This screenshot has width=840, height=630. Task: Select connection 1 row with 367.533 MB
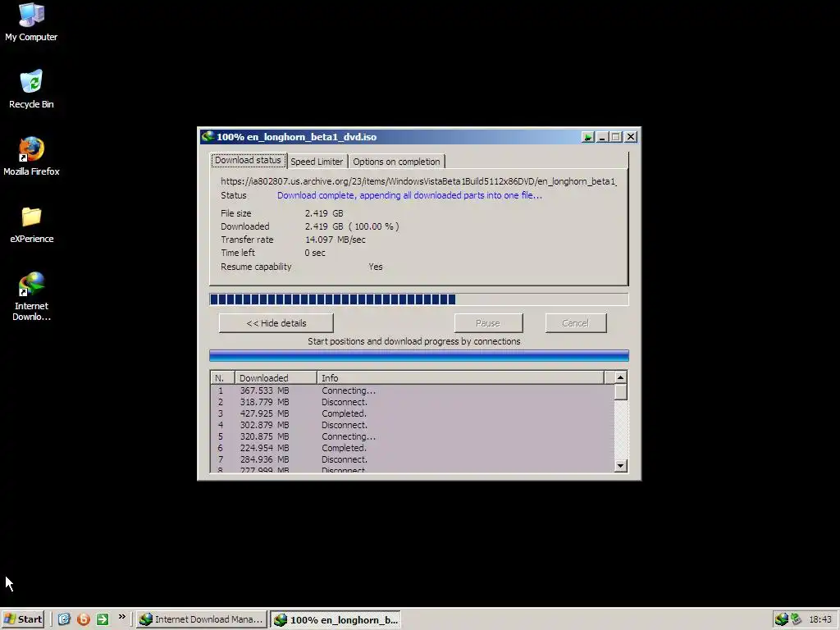click(x=413, y=390)
